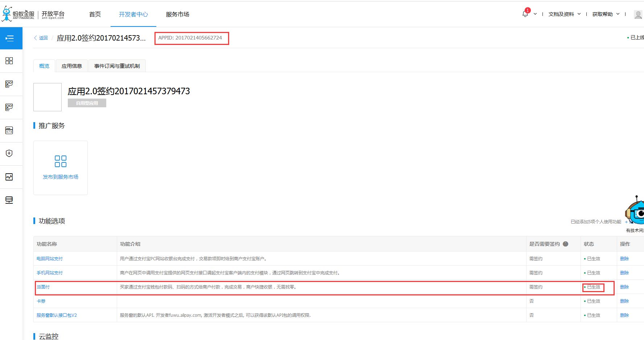Click the help question mark beside 是否需要签约
Image resolution: width=644 pixels, height=340 pixels.
pyautogui.click(x=566, y=244)
